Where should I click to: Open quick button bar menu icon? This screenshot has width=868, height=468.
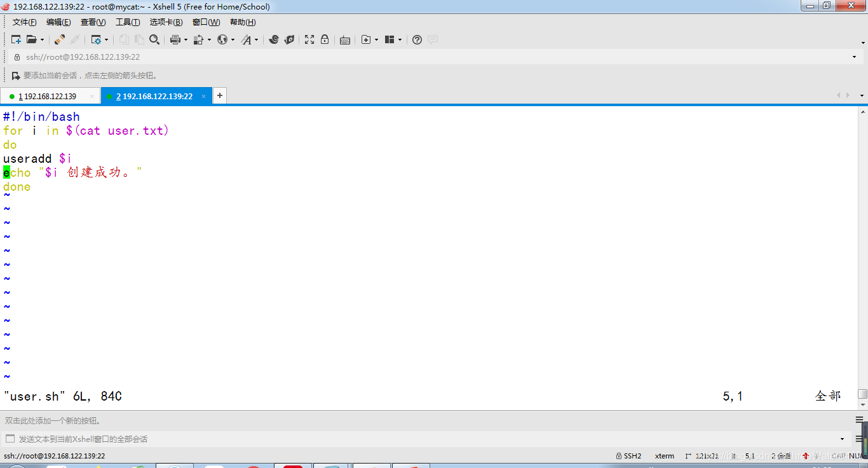858,420
